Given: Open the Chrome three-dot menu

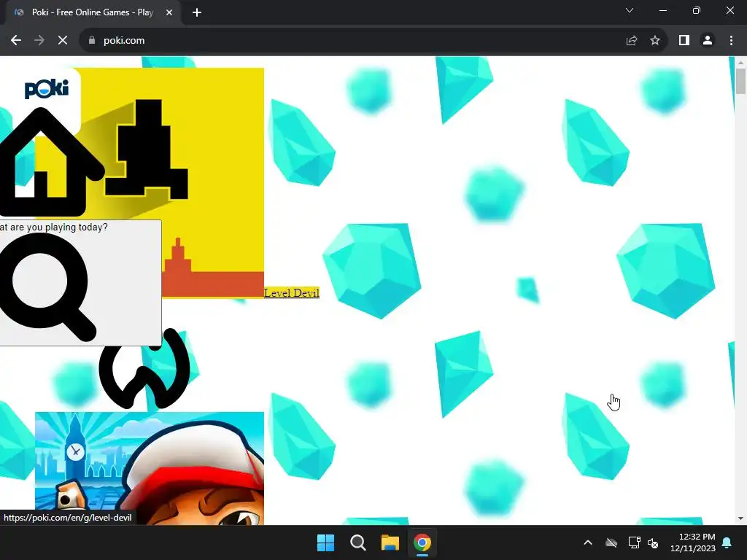Looking at the screenshot, I should click(x=731, y=41).
